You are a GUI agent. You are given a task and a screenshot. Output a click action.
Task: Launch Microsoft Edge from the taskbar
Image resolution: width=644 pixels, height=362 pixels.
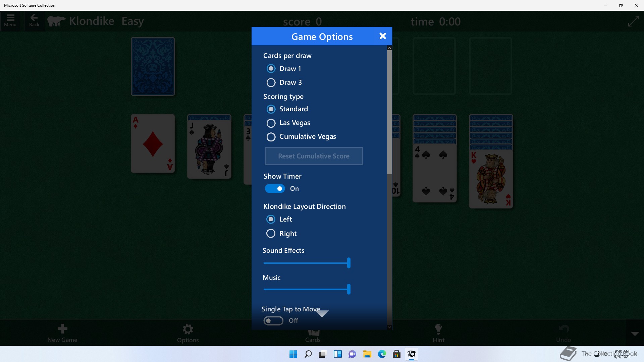pyautogui.click(x=382, y=354)
